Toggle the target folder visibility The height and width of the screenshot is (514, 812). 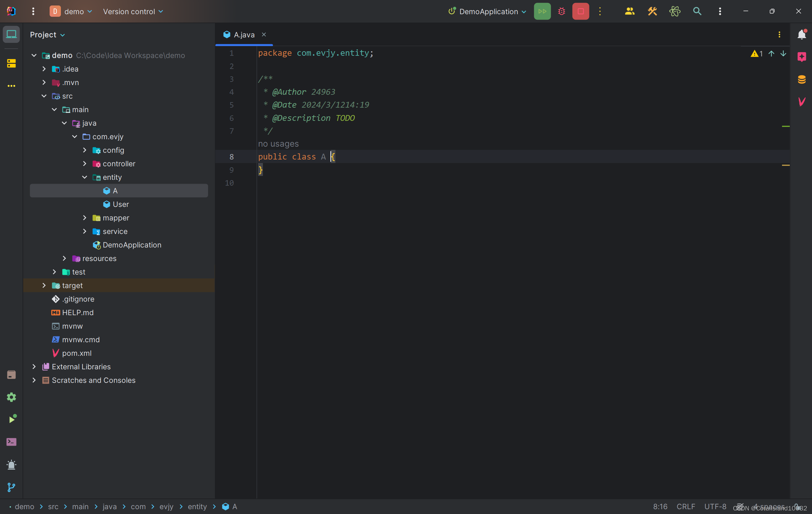coord(44,285)
